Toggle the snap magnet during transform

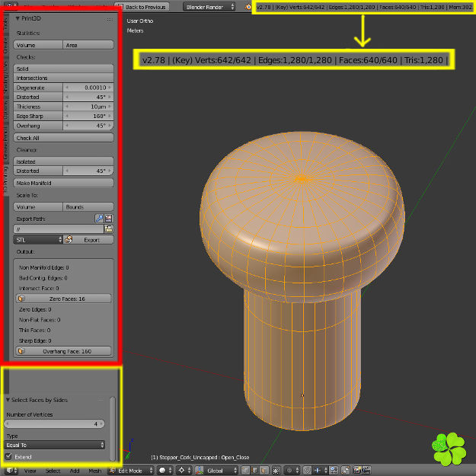(307, 471)
